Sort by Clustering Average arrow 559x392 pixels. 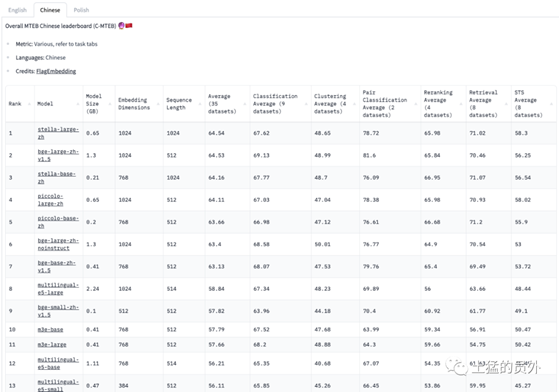coord(354,104)
